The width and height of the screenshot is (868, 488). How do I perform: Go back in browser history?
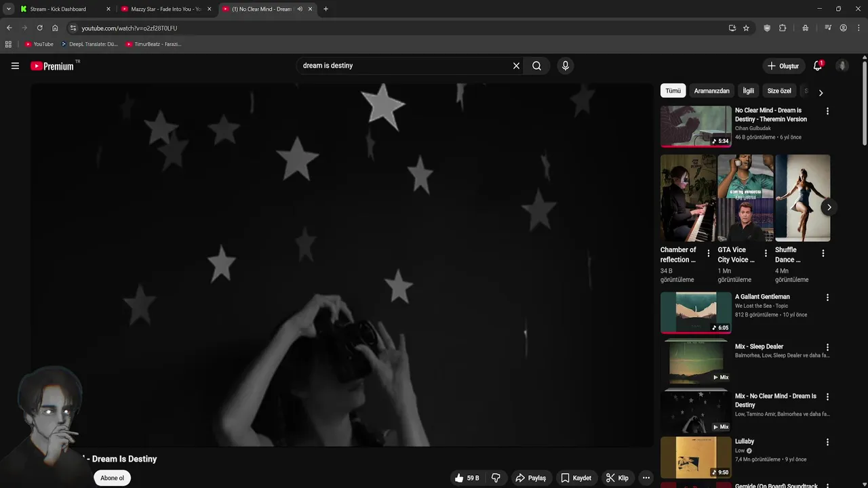click(x=9, y=28)
